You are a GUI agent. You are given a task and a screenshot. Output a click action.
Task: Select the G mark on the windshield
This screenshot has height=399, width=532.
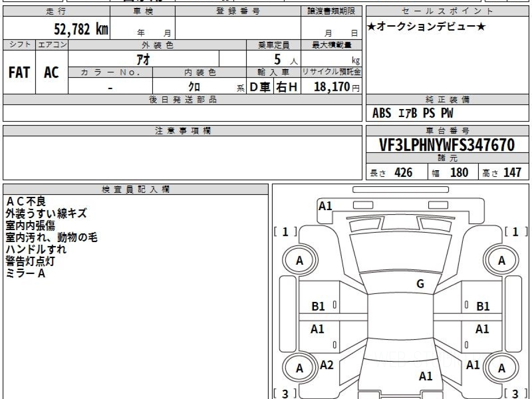tap(421, 284)
